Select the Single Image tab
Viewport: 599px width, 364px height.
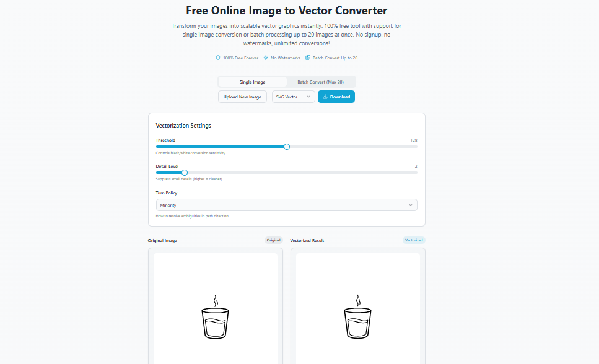tap(251, 81)
